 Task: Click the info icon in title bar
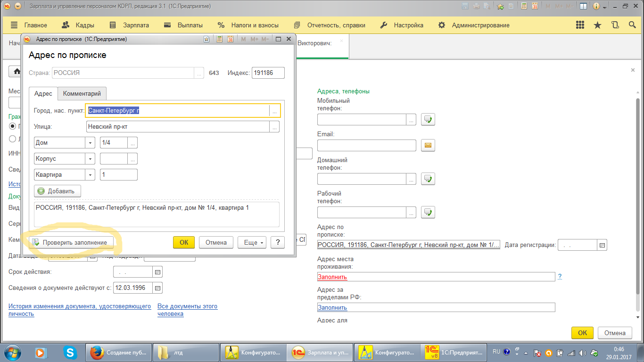point(596,7)
